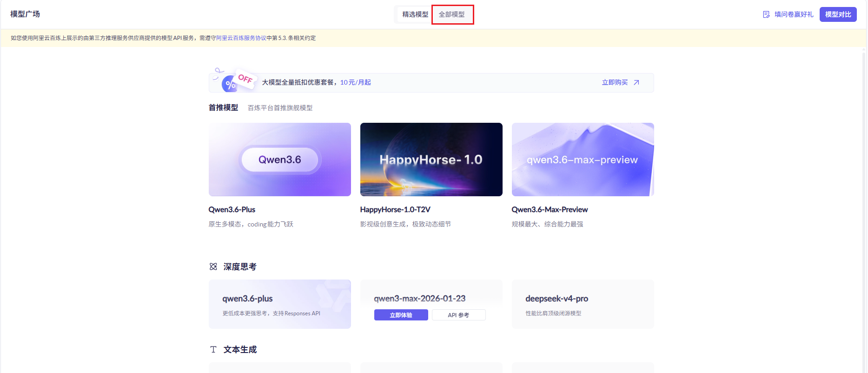Open the qwen3.6-max-preview banner thumbnail
Viewport: 868px width, 373px height.
(583, 160)
